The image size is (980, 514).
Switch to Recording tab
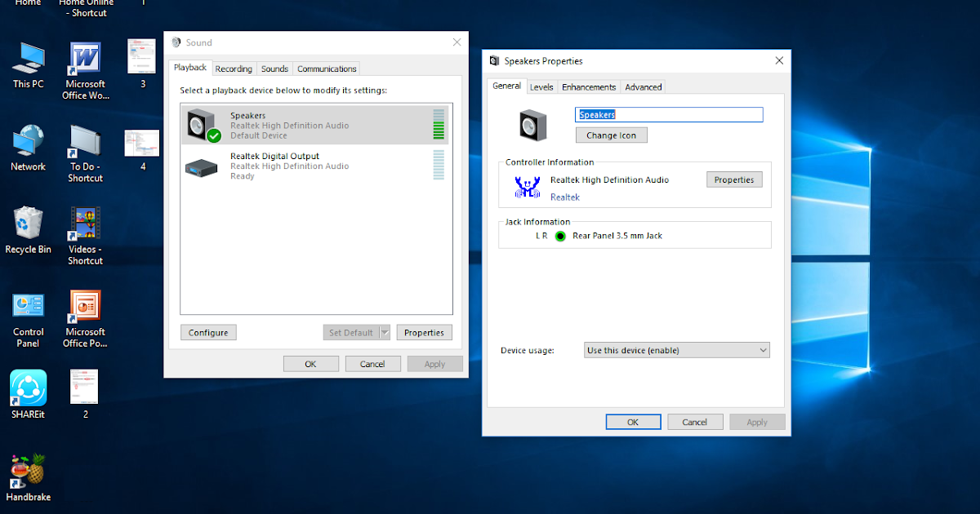point(234,69)
